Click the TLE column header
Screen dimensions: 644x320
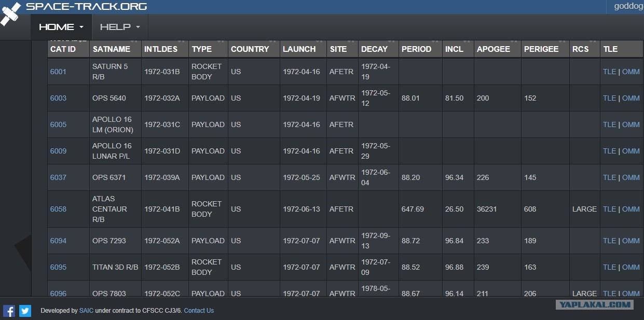(x=622, y=49)
